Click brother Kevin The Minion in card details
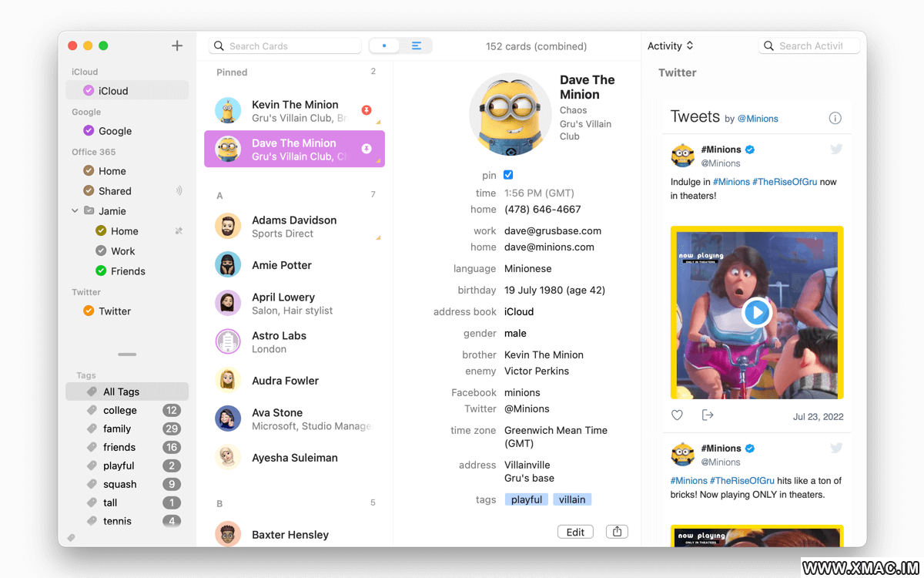The height and width of the screenshot is (578, 924). tap(544, 355)
